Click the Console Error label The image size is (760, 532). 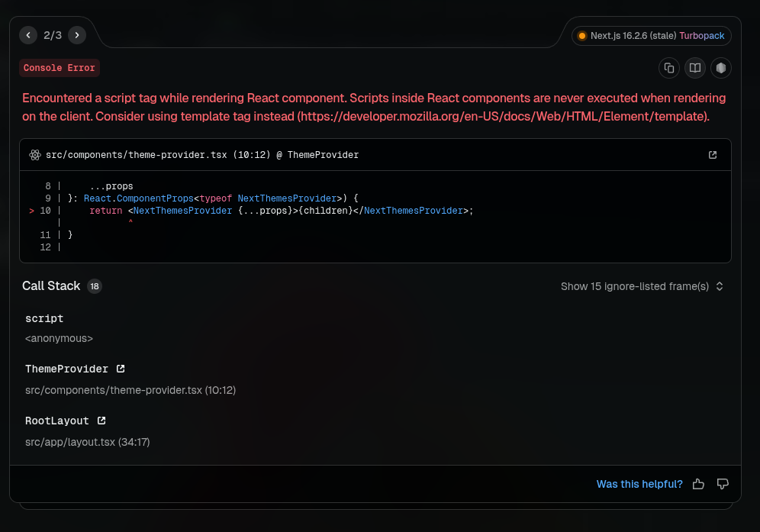(59, 68)
